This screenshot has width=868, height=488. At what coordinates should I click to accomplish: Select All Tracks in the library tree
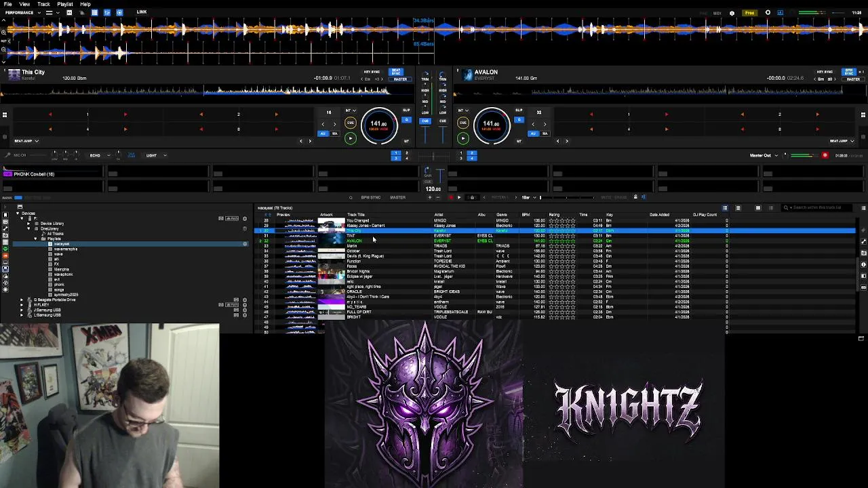coord(56,234)
